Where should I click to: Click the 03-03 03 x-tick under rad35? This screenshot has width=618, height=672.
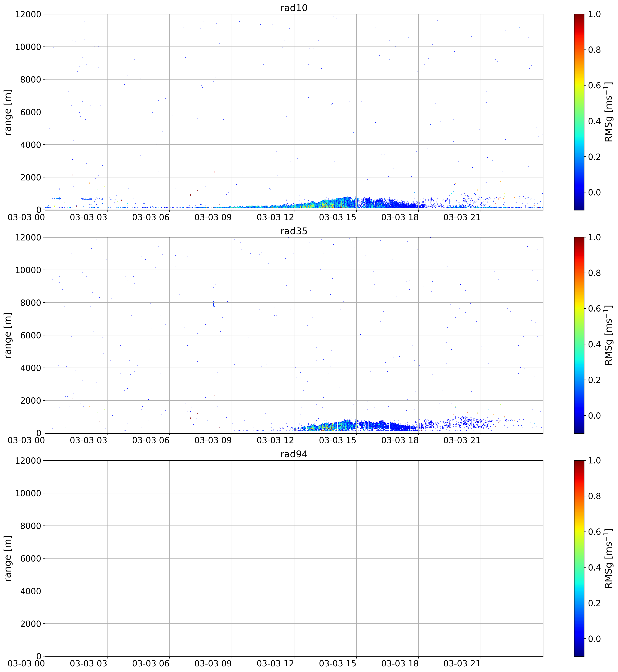point(89,440)
